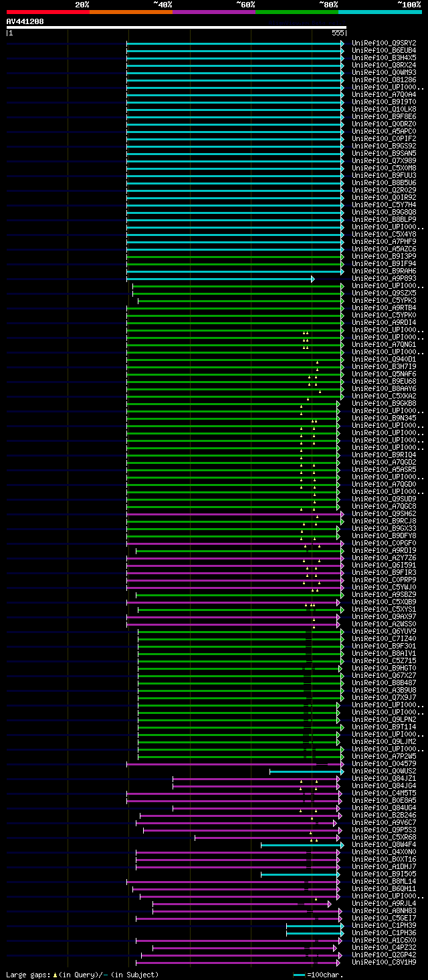Click label UniRef100_B9F301
The image size is (428, 980).
(x=384, y=646)
